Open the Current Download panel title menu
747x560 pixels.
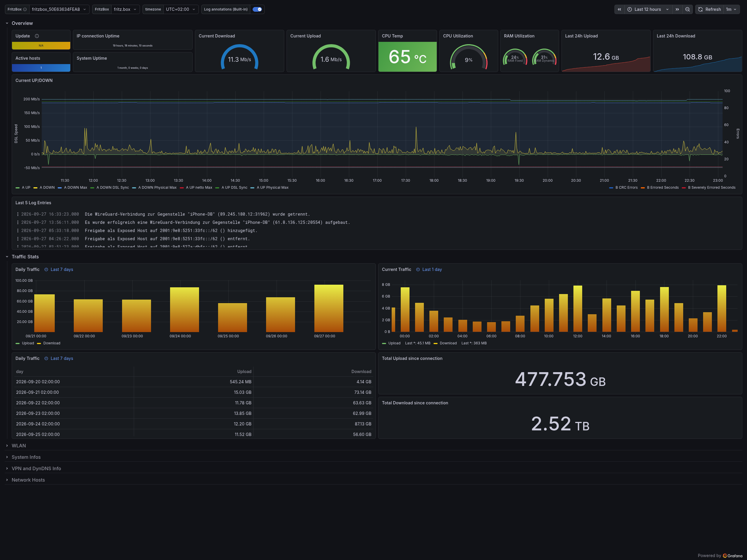[217, 36]
